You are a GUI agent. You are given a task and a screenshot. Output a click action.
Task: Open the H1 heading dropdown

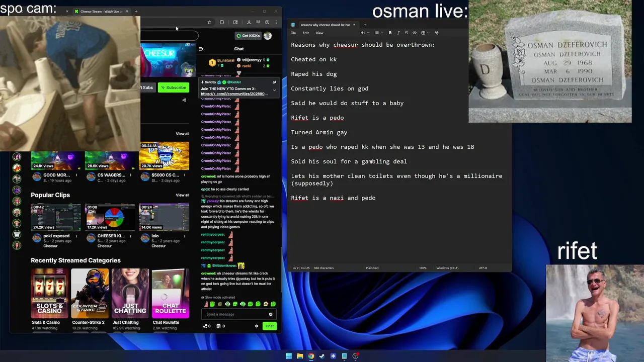[365, 33]
